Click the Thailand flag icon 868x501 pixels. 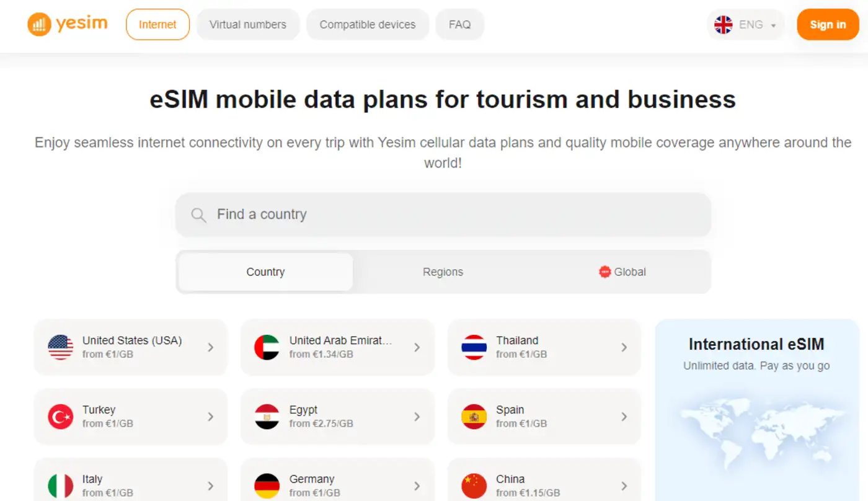[x=474, y=347]
